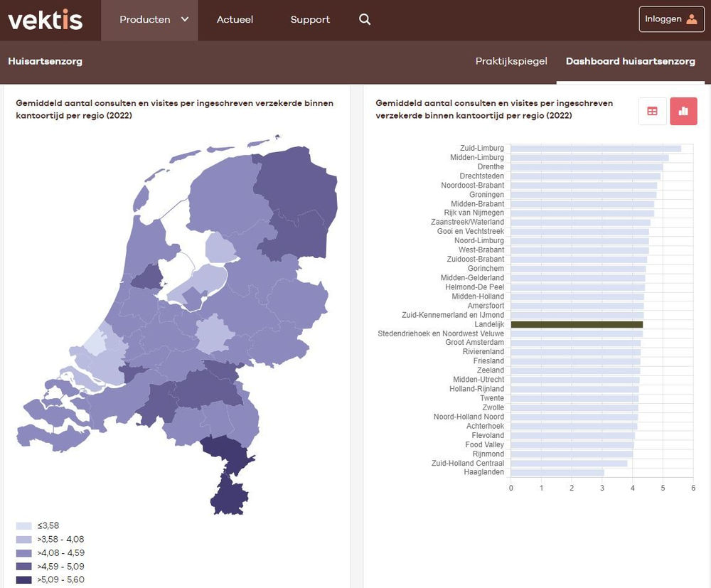Click the Inloggen button

670,19
